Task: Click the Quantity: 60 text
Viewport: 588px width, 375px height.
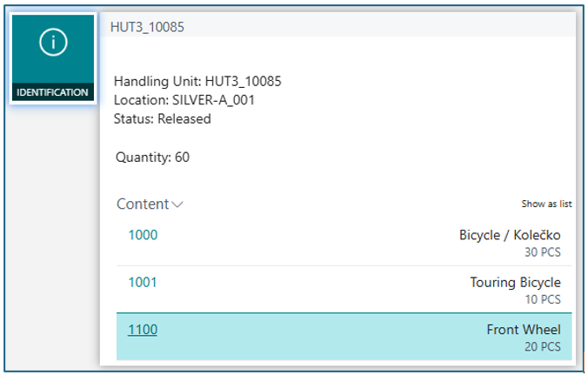Action: click(x=152, y=157)
